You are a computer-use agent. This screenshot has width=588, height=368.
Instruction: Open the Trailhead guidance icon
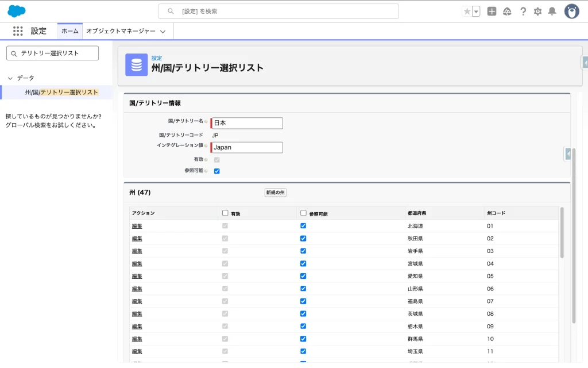pyautogui.click(x=507, y=11)
